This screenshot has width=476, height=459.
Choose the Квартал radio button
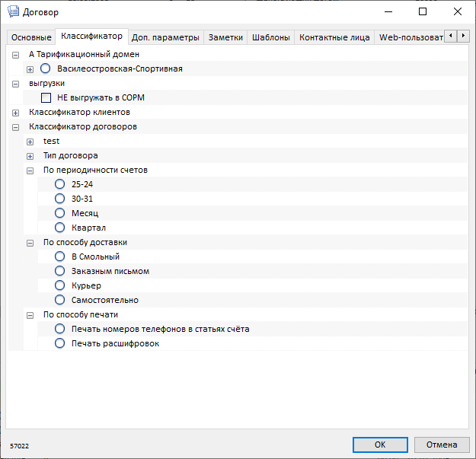click(x=60, y=228)
